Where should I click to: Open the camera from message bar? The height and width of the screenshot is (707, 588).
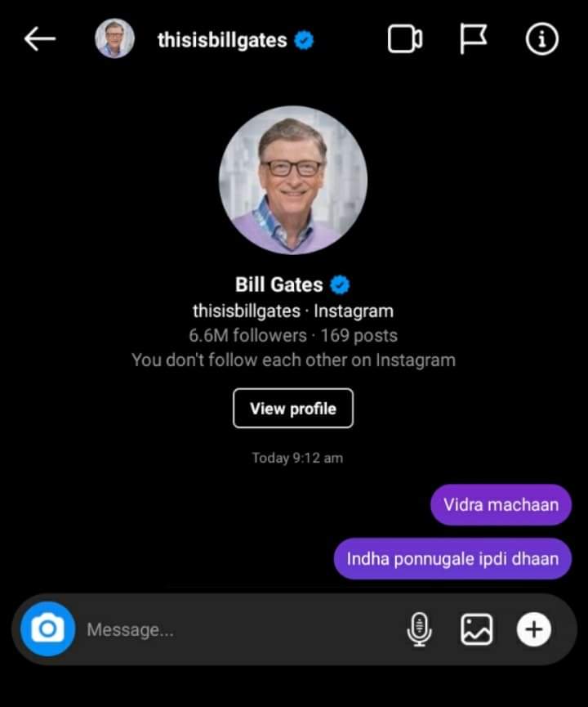click(47, 629)
